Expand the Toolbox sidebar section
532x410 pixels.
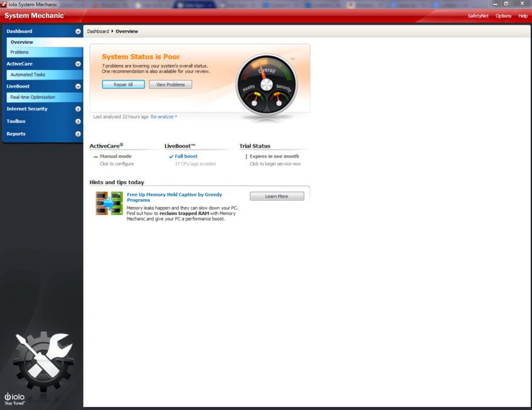pyautogui.click(x=78, y=121)
